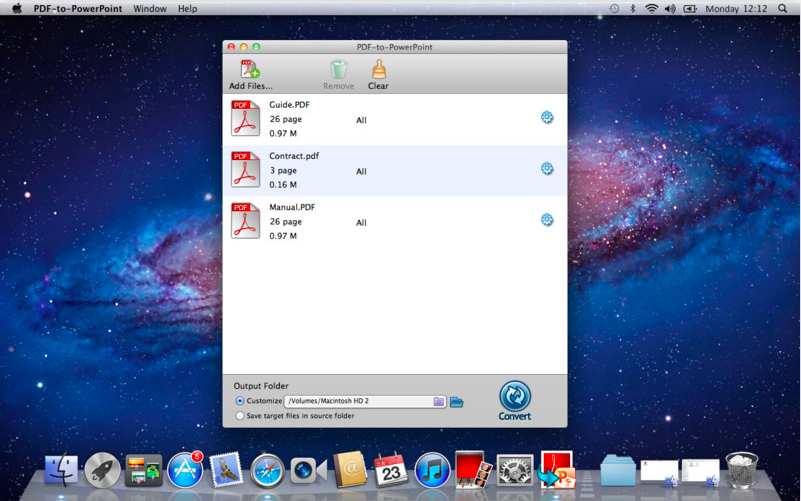
Task: Click page range 'All' for Contract.pdf
Action: coord(361,171)
